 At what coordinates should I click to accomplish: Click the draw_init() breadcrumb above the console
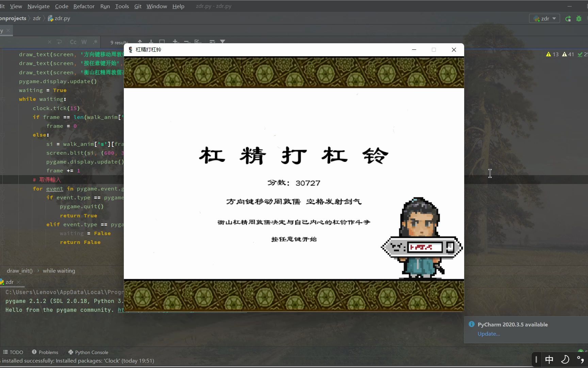point(19,271)
